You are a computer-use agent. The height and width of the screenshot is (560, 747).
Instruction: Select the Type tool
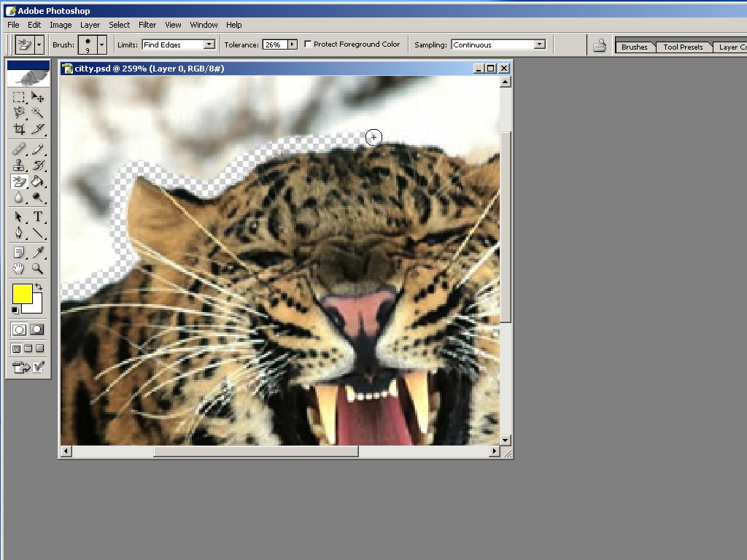click(37, 217)
